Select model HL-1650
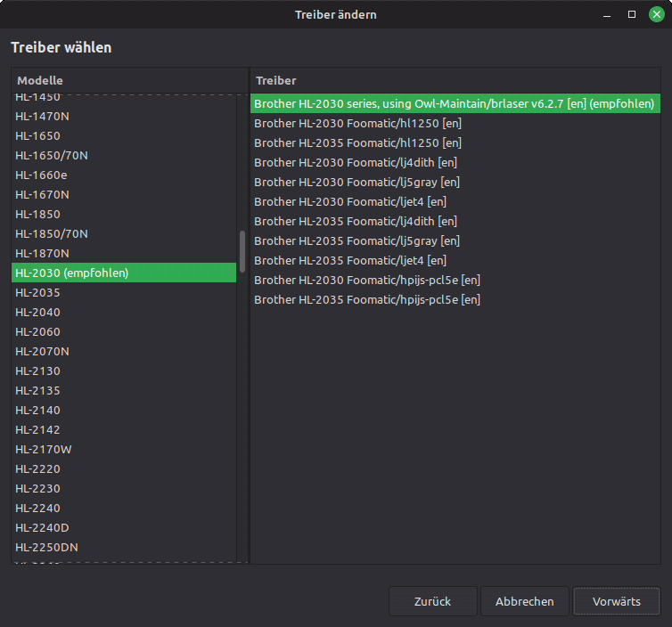Viewport: 672px width, 627px height. click(x=124, y=135)
